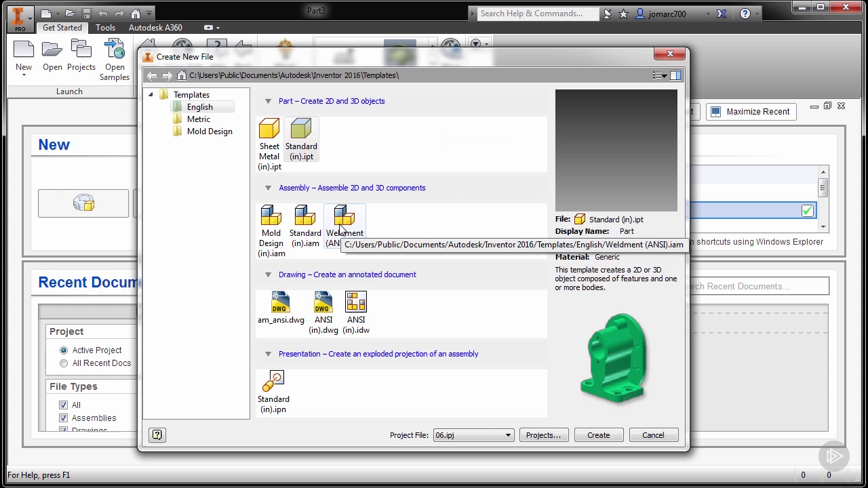The width and height of the screenshot is (868, 488).
Task: Click the quick access Open folder icon
Action: pos(70,14)
